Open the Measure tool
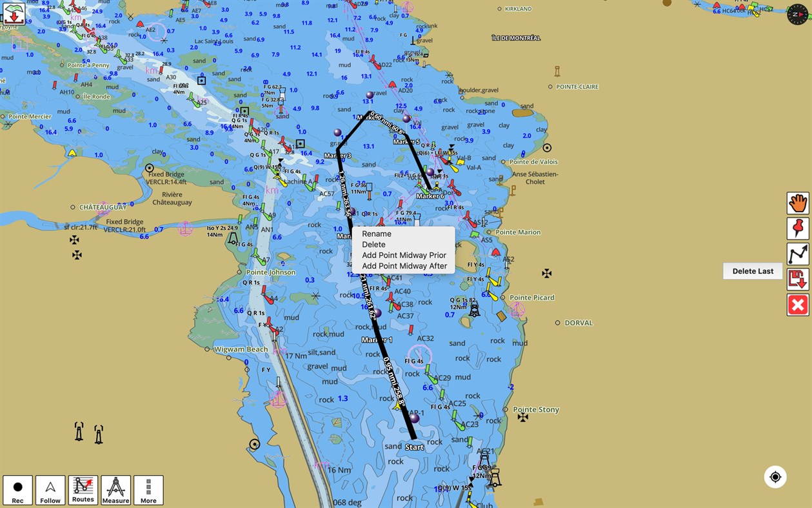This screenshot has width=812, height=508. pyautogui.click(x=115, y=490)
